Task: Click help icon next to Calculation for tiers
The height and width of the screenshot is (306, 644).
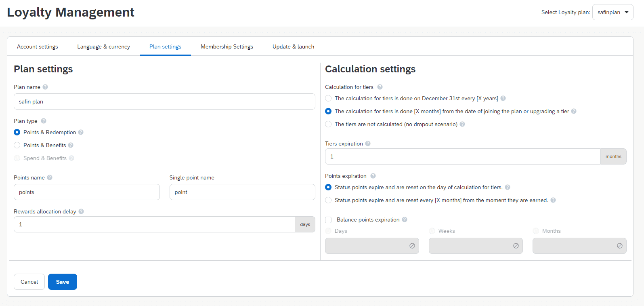Action: (380, 87)
